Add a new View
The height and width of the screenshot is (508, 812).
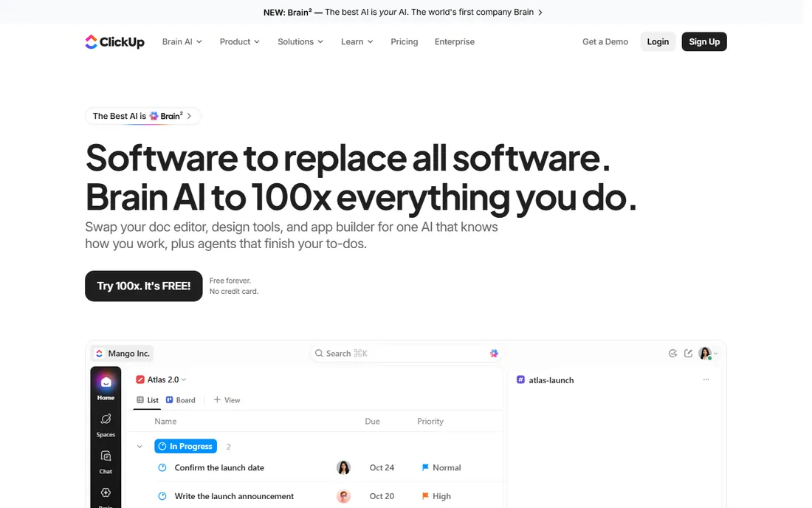(x=227, y=399)
